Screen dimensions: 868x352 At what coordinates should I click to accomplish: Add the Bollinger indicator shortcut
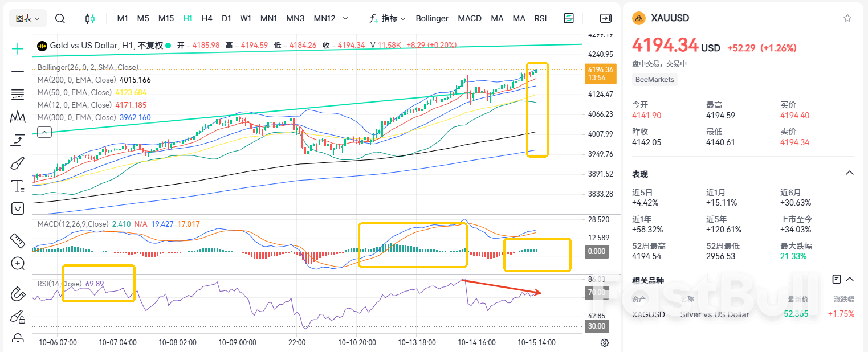click(x=432, y=18)
